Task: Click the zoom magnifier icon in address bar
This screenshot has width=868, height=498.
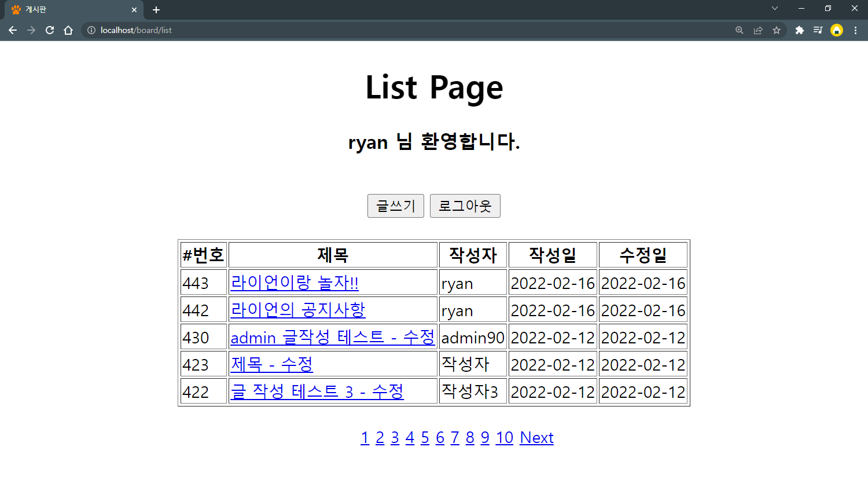Action: point(739,30)
